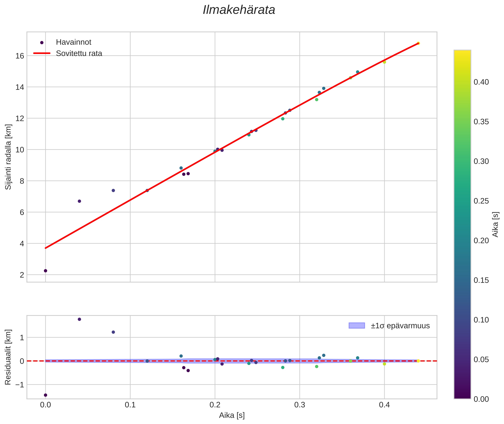Click the colorbar at 0.25 level
The height and width of the screenshot is (424, 504).
click(x=462, y=201)
